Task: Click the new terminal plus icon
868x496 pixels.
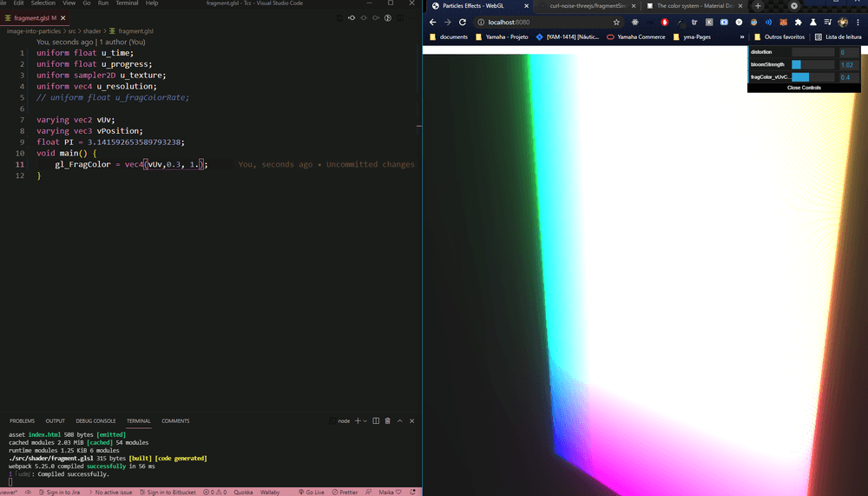Action: (x=358, y=420)
